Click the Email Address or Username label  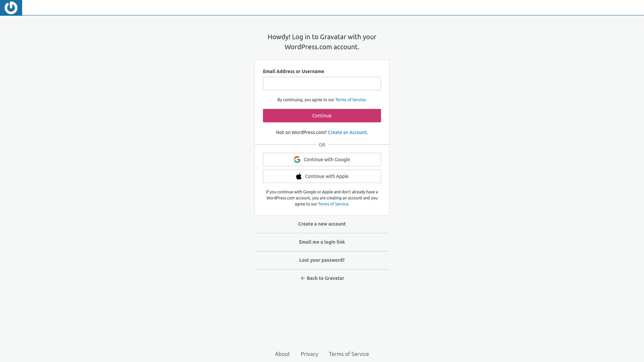click(x=293, y=71)
